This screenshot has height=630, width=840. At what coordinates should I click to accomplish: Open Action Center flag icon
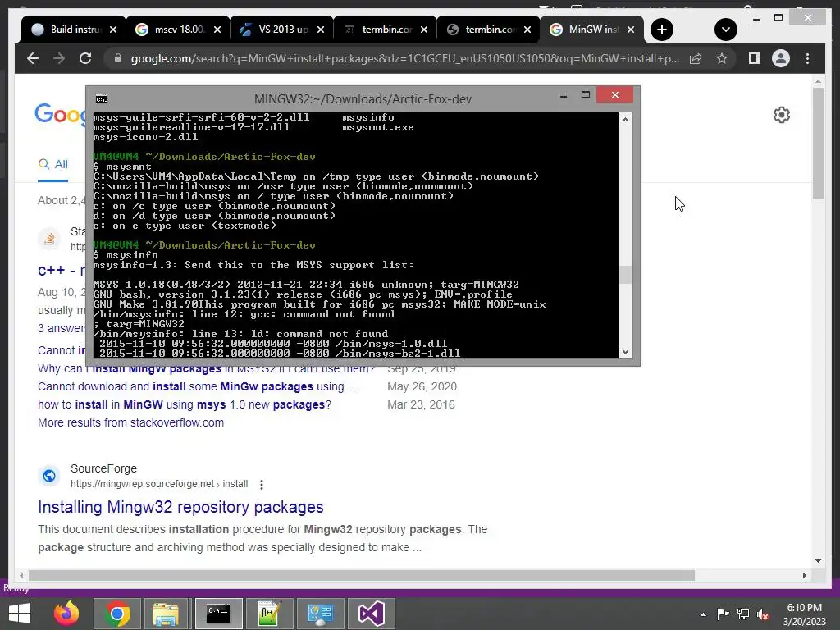pos(724,614)
